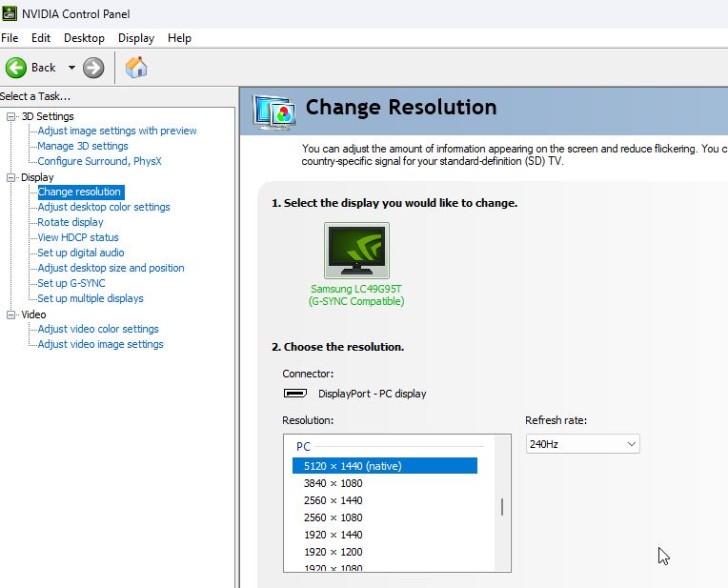
Task: Select resolution 1920 × 1440
Action: click(x=333, y=535)
